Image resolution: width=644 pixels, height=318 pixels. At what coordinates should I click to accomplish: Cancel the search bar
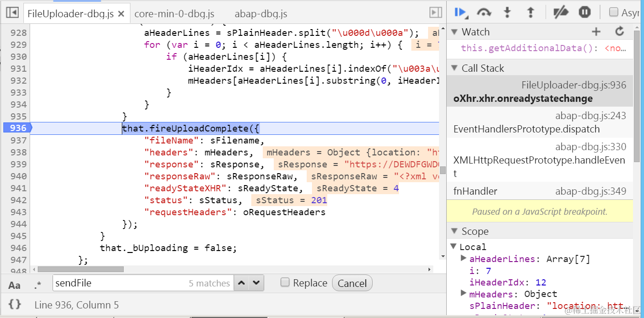(x=352, y=283)
